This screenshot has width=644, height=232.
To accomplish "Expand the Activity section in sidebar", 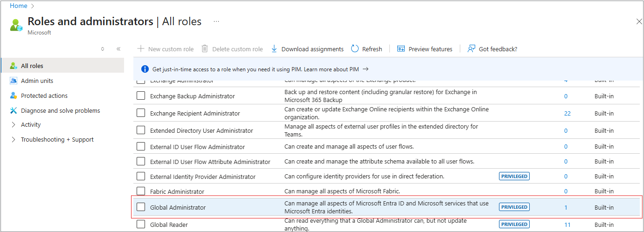I will (x=13, y=124).
